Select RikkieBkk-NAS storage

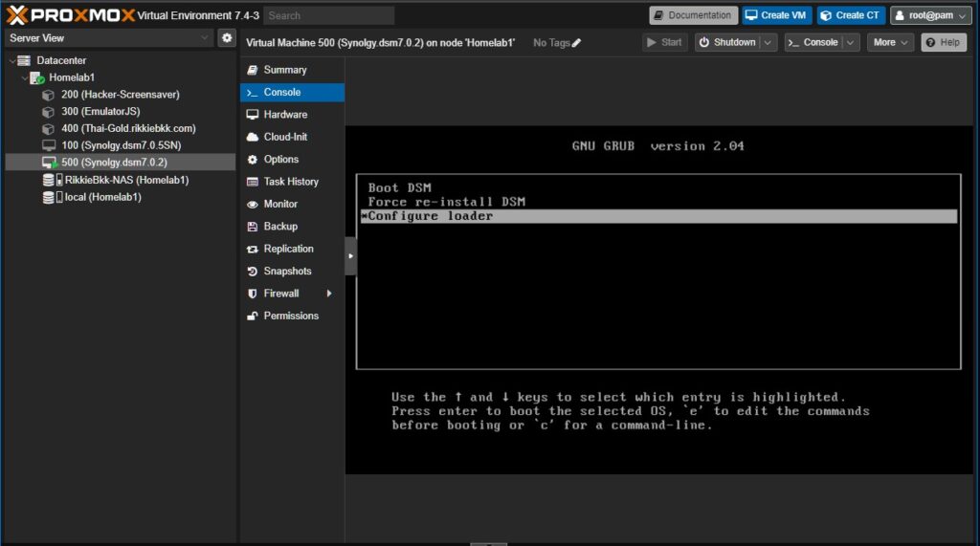[x=127, y=180]
